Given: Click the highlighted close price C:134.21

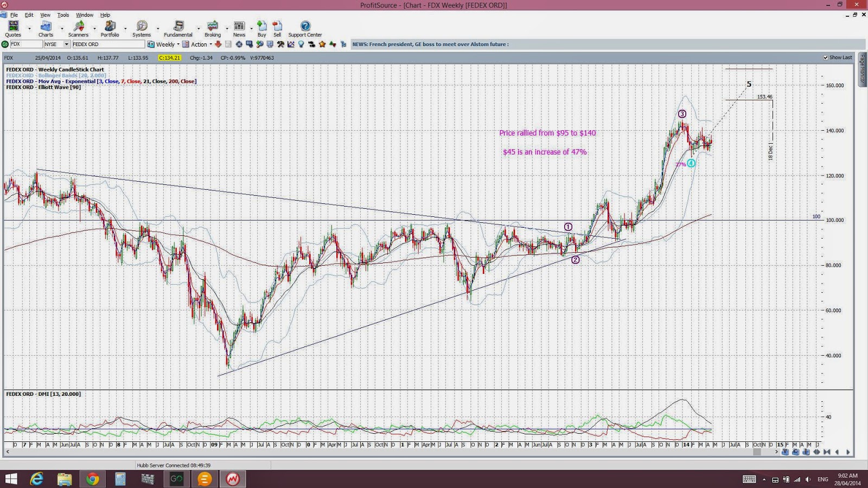Looking at the screenshot, I should 169,57.
